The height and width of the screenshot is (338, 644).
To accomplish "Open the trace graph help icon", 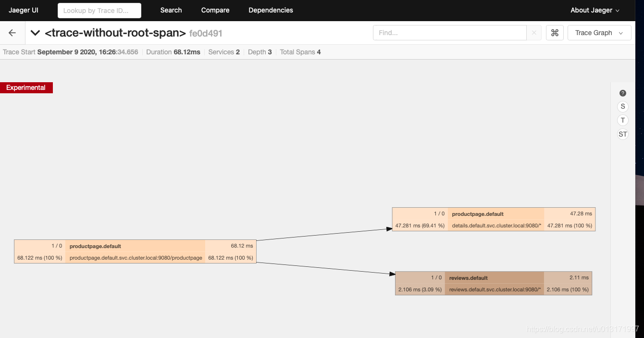I will tap(623, 93).
